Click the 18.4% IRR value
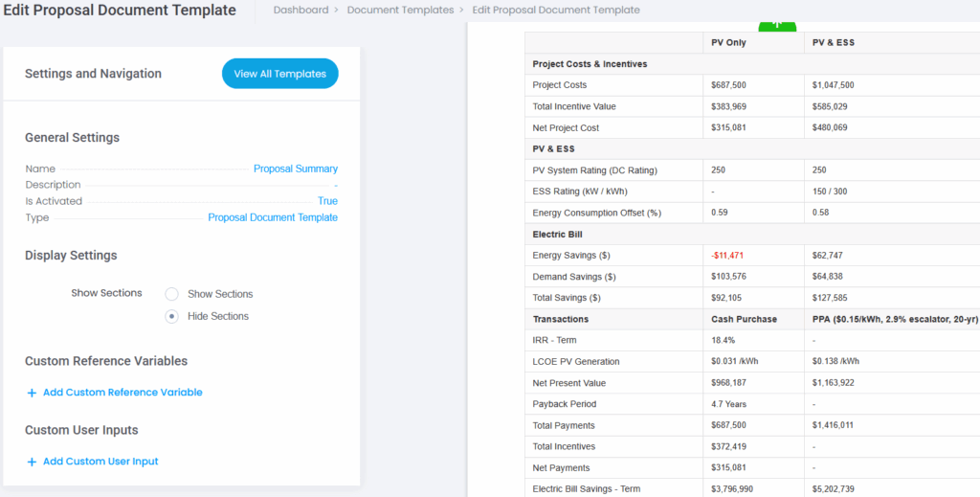The height and width of the screenshot is (497, 980). coord(724,340)
